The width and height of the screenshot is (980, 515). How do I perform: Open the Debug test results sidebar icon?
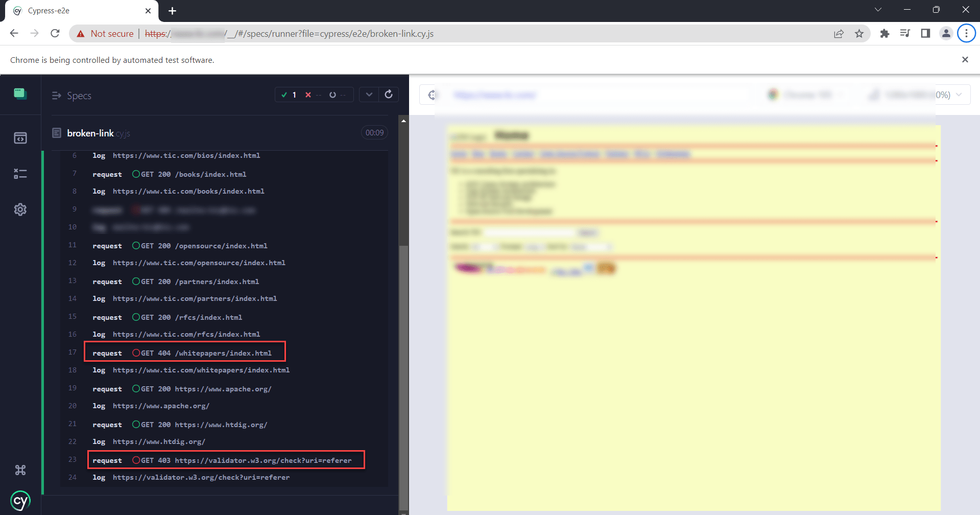[20, 174]
